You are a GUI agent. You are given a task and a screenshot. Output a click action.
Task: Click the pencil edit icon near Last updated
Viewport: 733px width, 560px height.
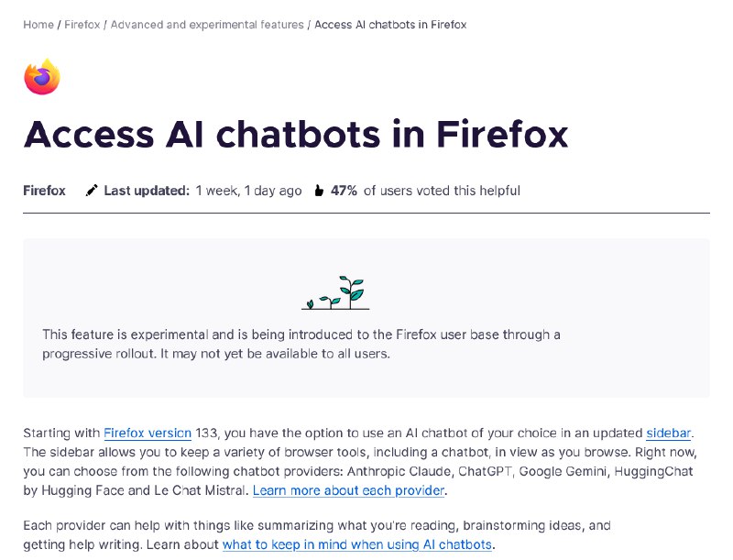(x=91, y=190)
